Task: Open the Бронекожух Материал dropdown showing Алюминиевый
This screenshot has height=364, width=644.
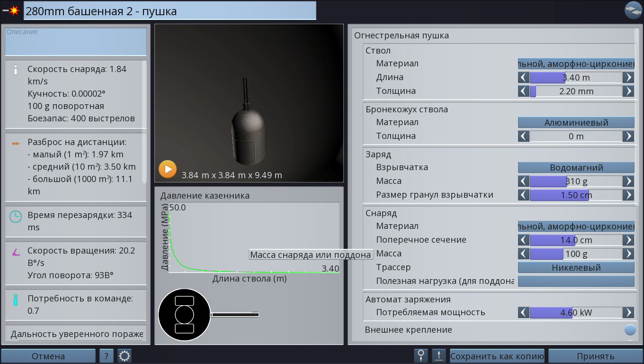Action: pyautogui.click(x=576, y=122)
